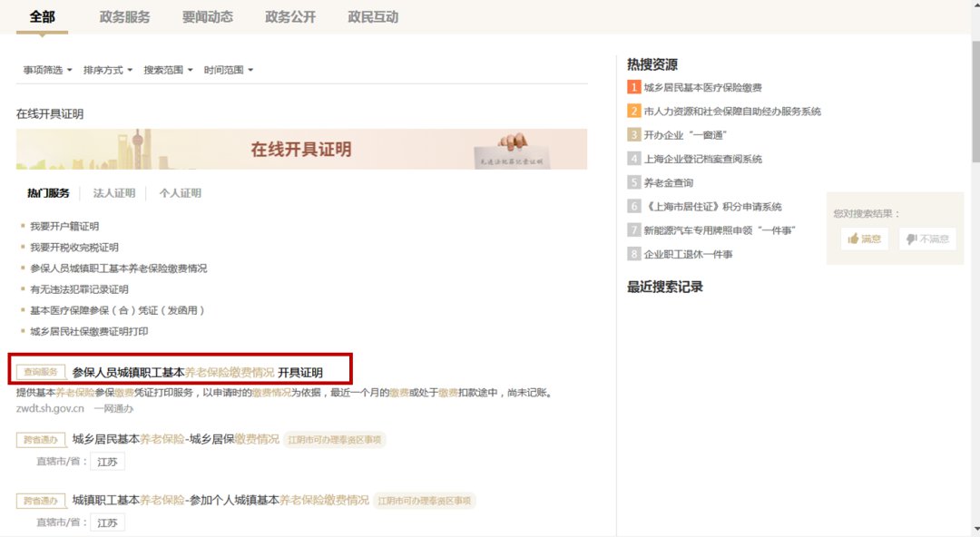Open 有无违法犯罪记录证明 link
Image resolution: width=980 pixels, height=537 pixels.
(x=79, y=289)
